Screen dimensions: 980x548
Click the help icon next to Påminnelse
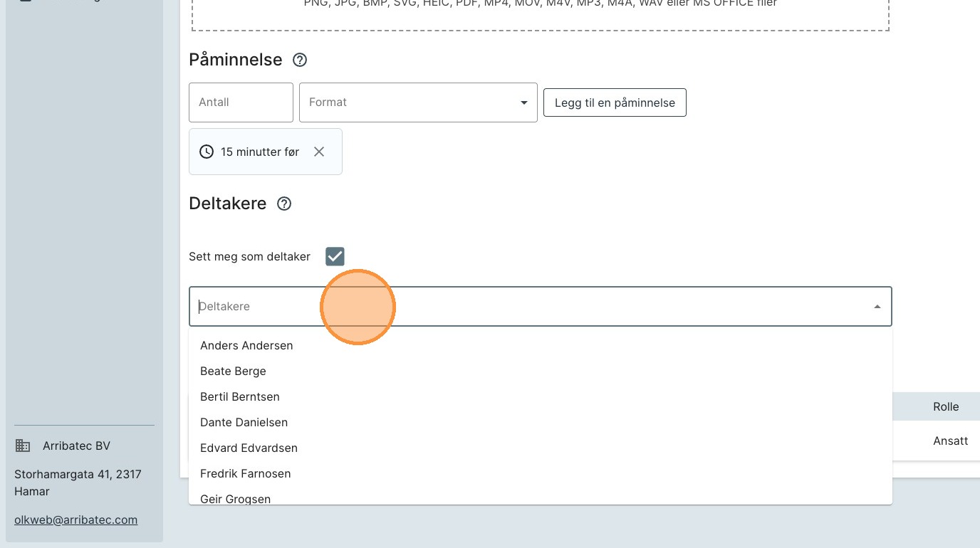click(300, 60)
